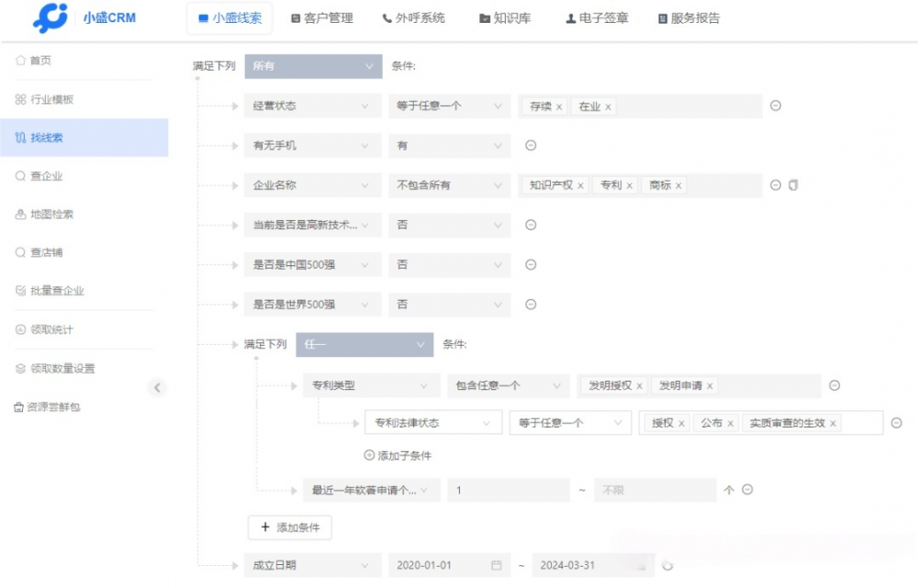The width and height of the screenshot is (918, 588).
Task: Click the copy icon beside 企业名称 condition
Action: tap(791, 184)
